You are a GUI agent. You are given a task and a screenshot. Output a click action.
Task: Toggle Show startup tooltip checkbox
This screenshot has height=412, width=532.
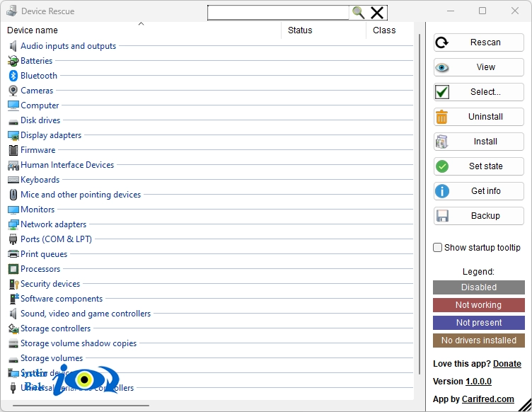tap(438, 247)
